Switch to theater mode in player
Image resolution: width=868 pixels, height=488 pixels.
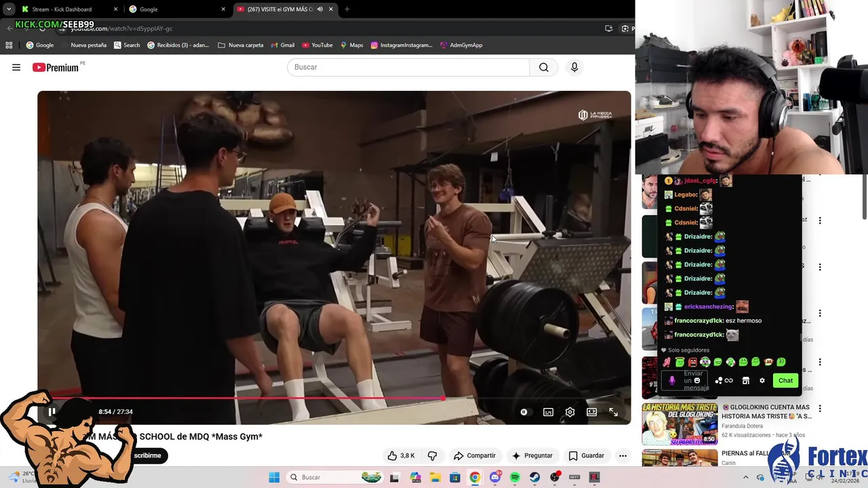click(591, 412)
